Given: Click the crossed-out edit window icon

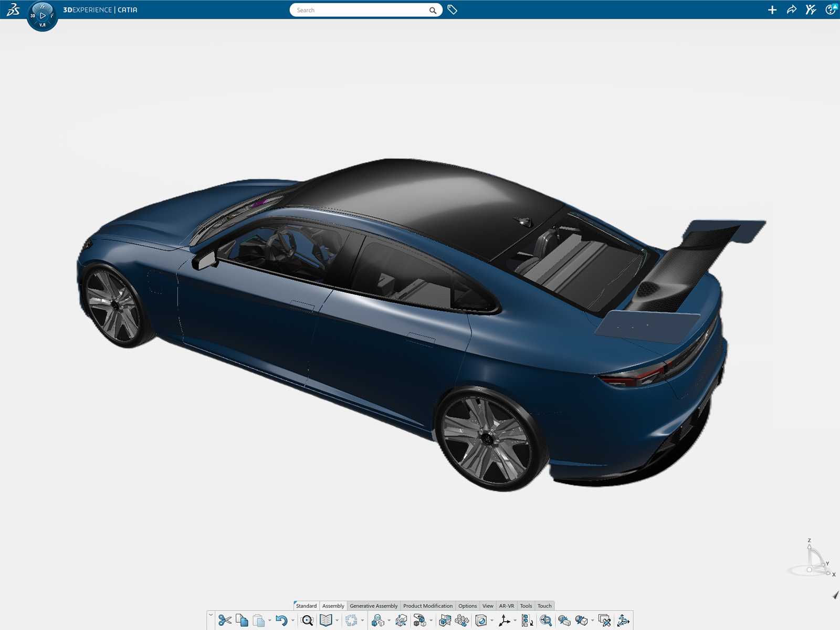Looking at the screenshot, I should click(605, 621).
